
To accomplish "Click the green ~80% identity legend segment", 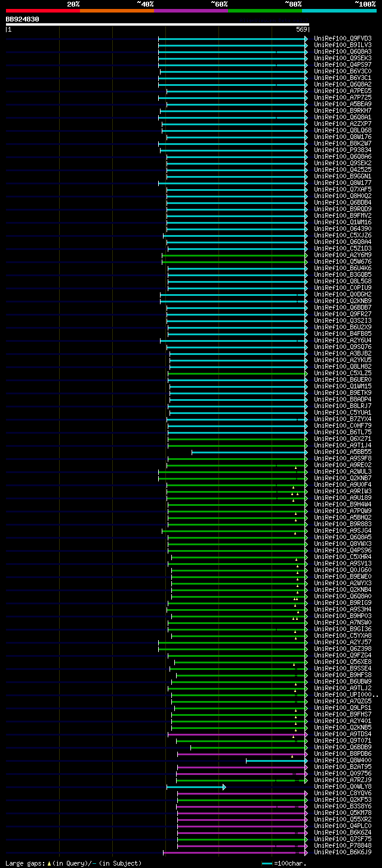I will coord(265,11).
